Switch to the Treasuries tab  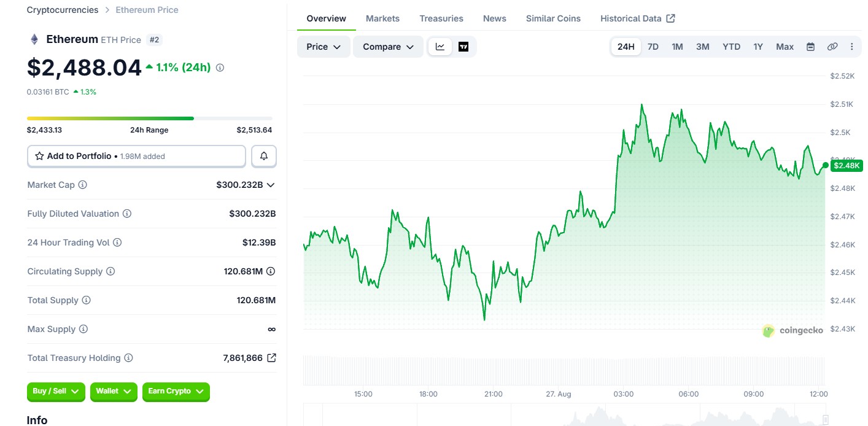point(441,18)
